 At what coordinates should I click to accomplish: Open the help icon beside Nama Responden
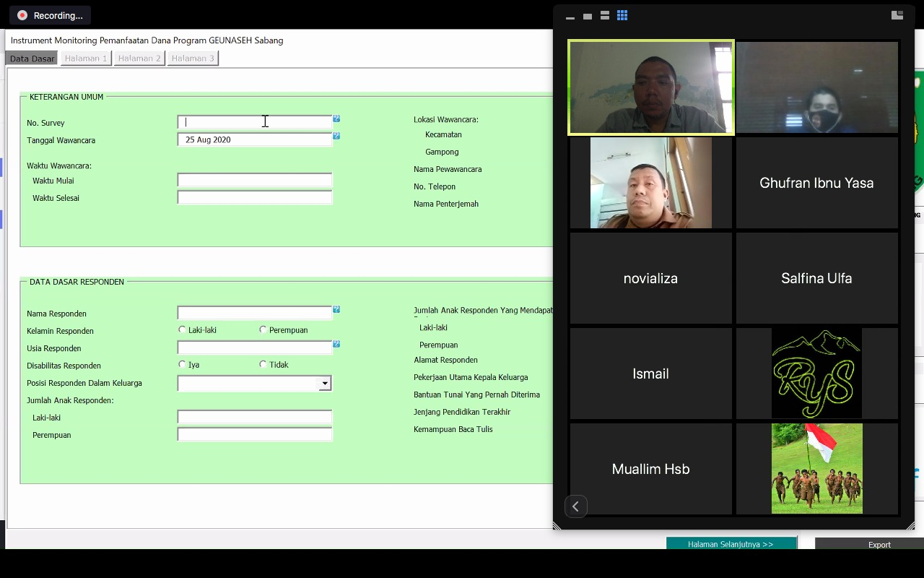tap(336, 309)
